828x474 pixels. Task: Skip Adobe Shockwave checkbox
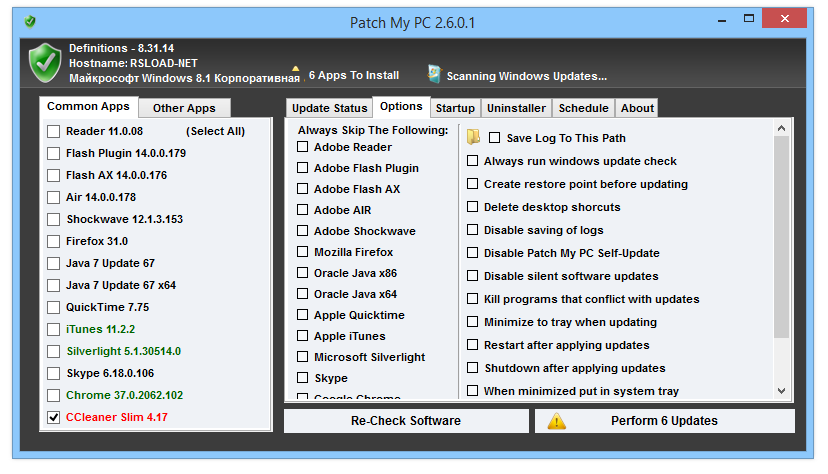(303, 231)
